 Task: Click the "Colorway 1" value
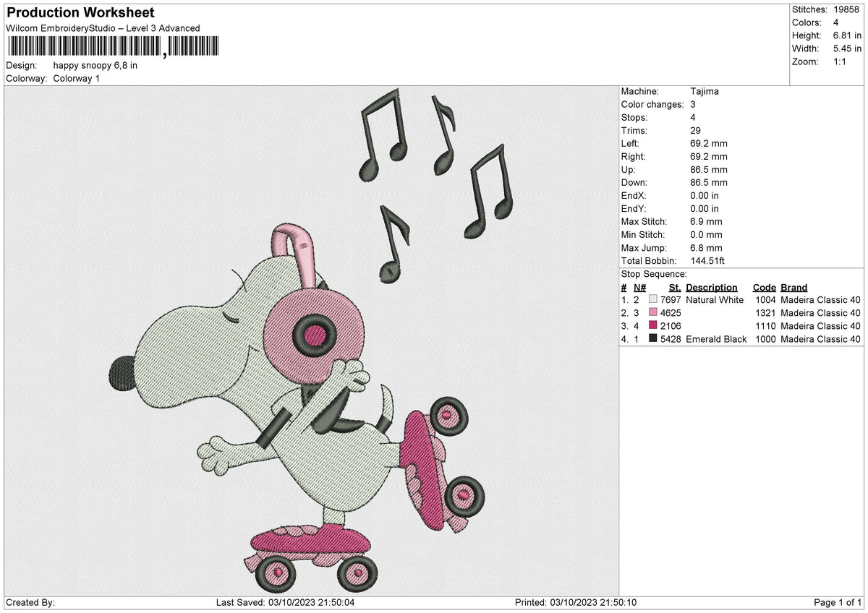(x=76, y=78)
